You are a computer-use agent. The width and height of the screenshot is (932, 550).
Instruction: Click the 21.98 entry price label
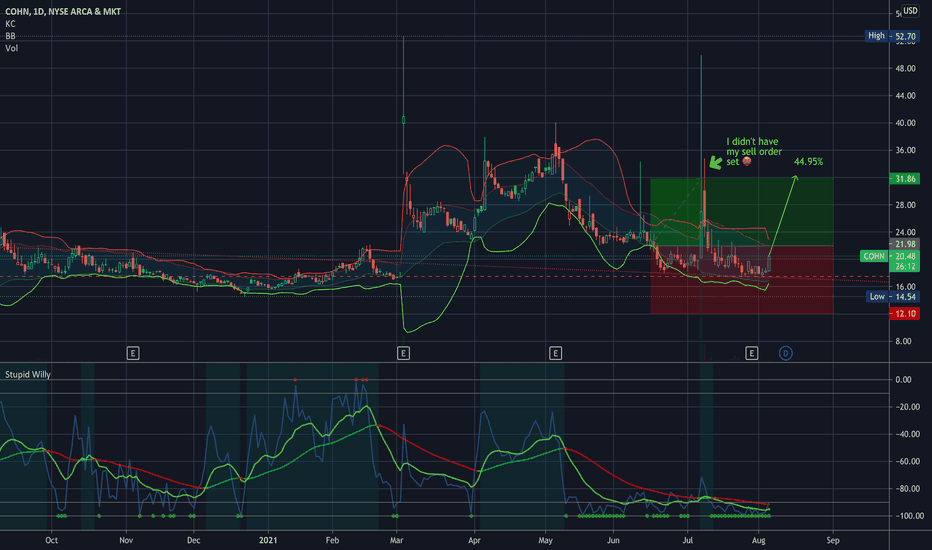pos(905,244)
